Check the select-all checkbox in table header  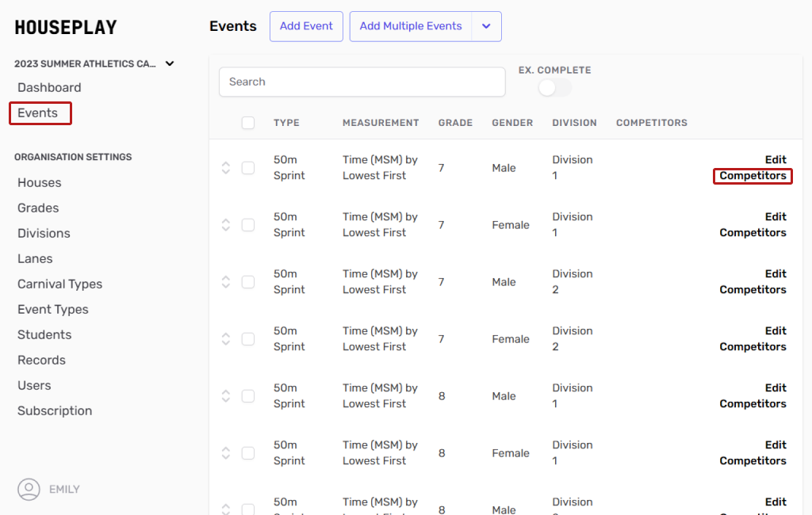point(248,123)
